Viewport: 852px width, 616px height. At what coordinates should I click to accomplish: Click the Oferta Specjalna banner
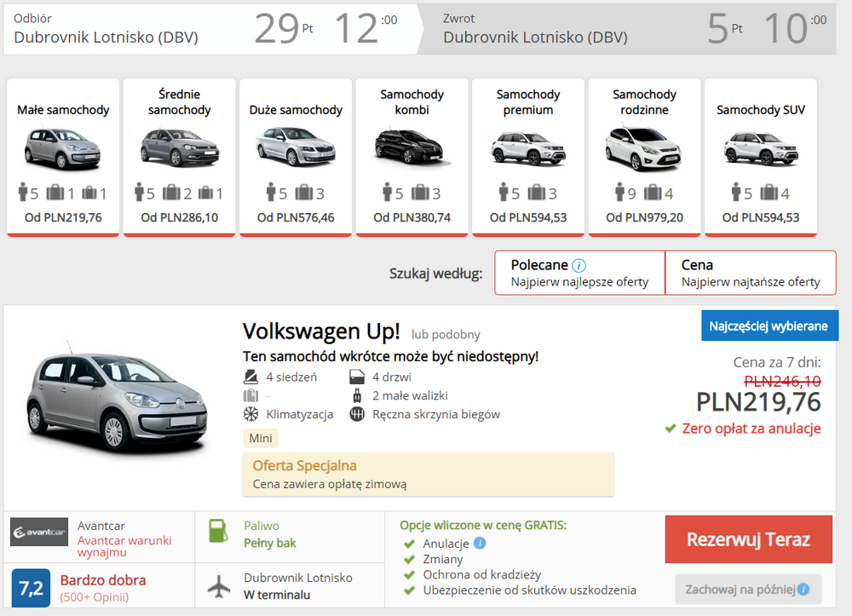point(429,475)
